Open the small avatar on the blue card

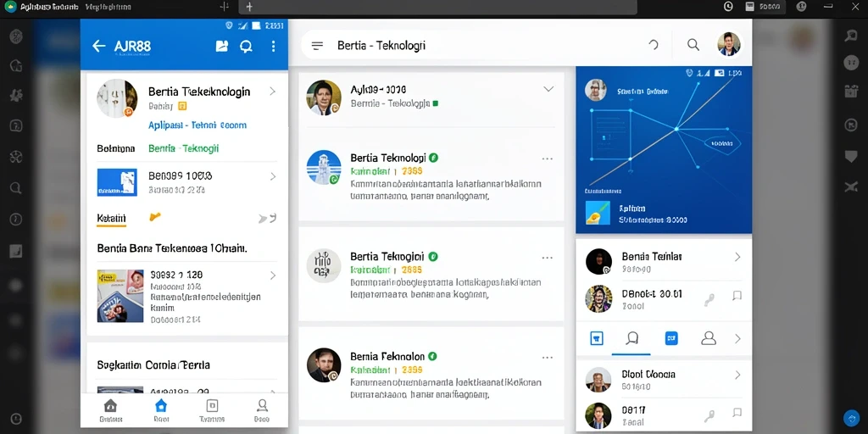[x=596, y=90]
